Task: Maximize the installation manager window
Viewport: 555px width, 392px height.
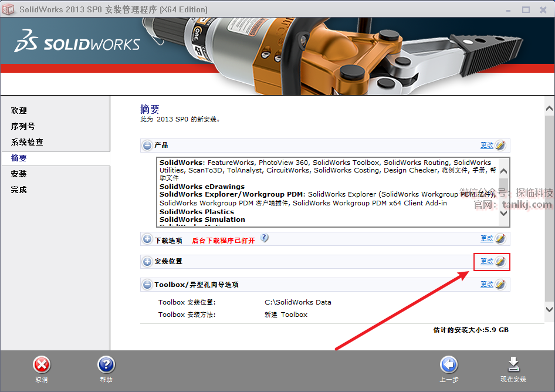Action: tap(526, 10)
